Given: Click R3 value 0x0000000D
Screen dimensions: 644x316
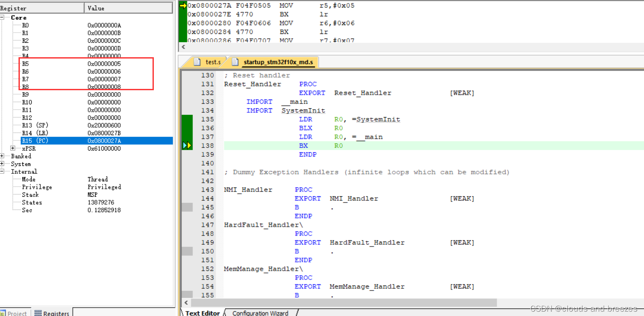Looking at the screenshot, I should click(104, 48).
